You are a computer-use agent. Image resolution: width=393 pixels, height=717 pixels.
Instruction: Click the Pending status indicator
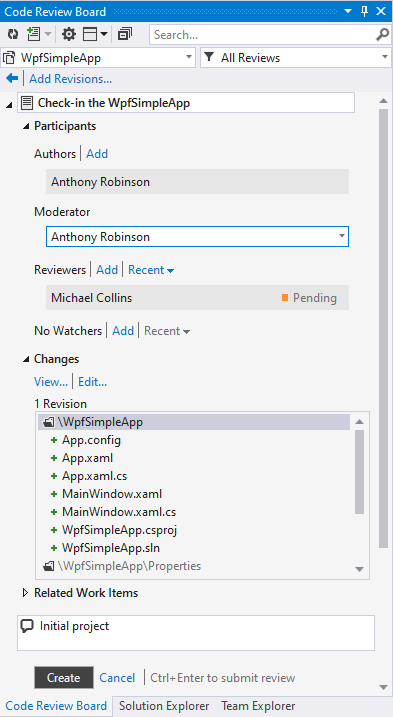point(309,298)
